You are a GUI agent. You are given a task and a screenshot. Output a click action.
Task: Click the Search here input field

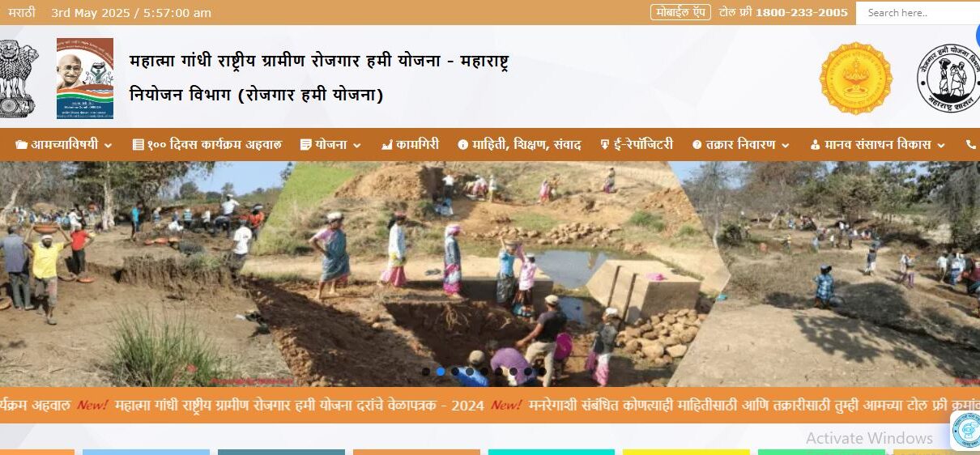[x=918, y=12]
